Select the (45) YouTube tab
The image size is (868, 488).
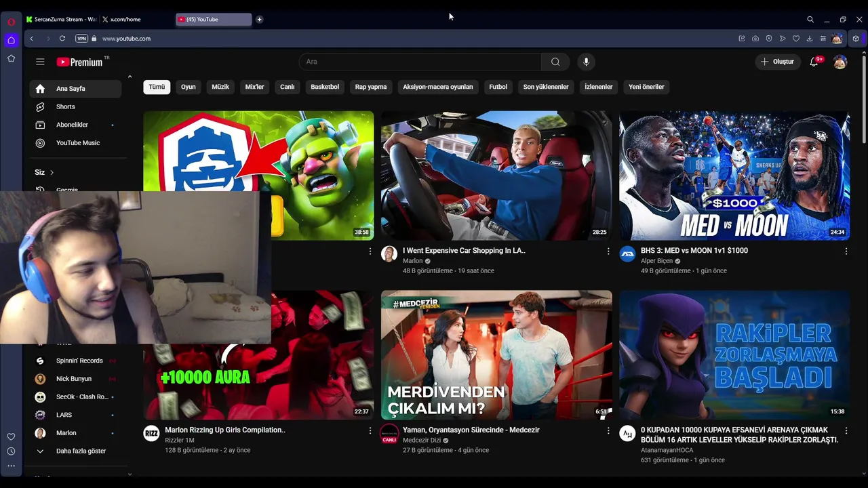point(214,20)
